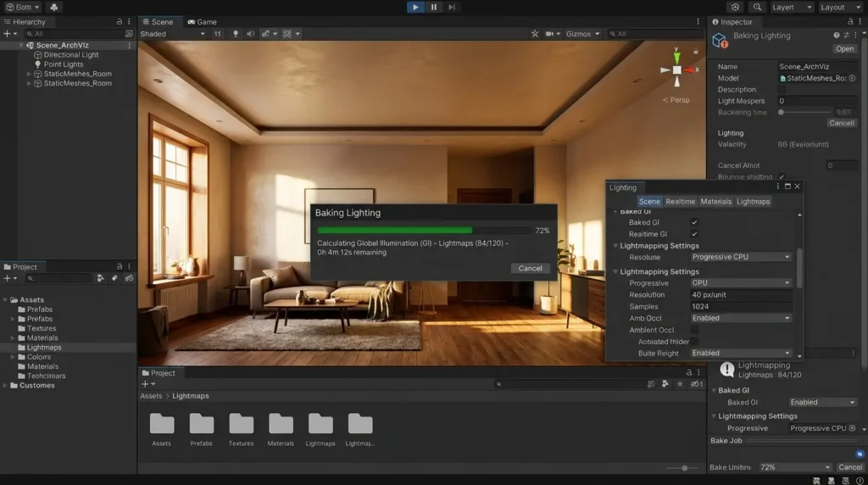Adjust the asset thumbnail size slider

[x=683, y=468]
